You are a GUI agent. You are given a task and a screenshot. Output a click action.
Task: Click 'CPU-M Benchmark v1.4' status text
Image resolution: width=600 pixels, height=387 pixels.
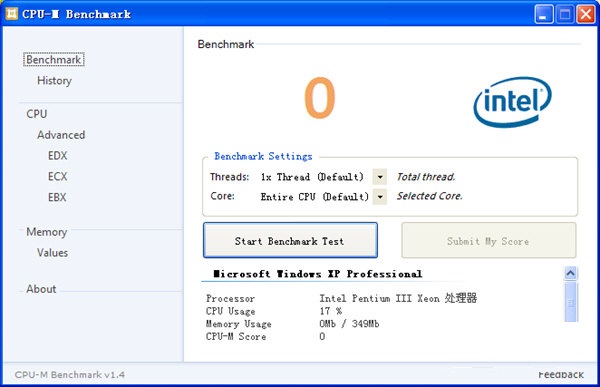pos(70,374)
